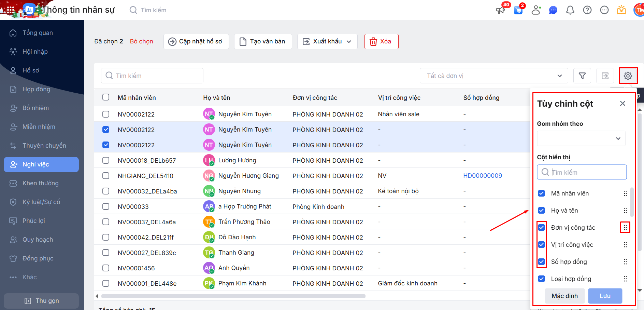Go to Hợp đồng in sidebar
Viewport: 644px width, 310px height.
tap(36, 89)
